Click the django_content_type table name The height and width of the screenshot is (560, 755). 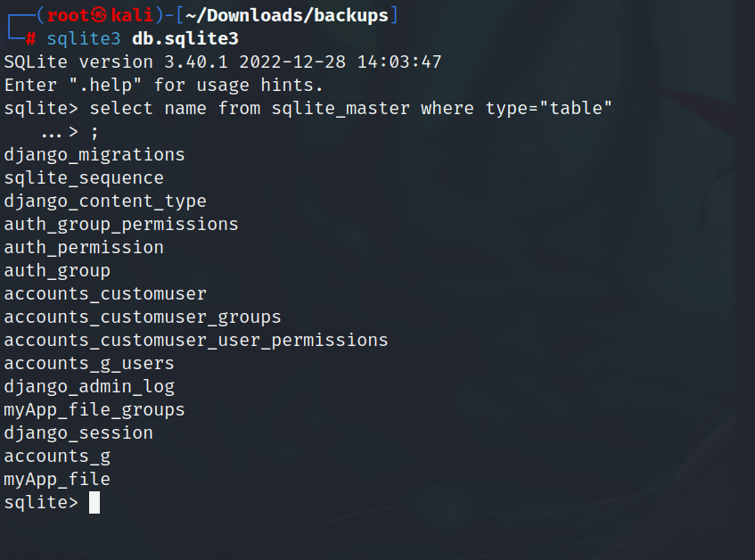click(105, 202)
